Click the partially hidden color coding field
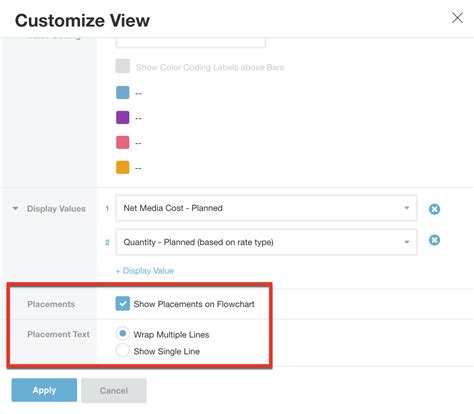The image size is (474, 414). point(191,43)
